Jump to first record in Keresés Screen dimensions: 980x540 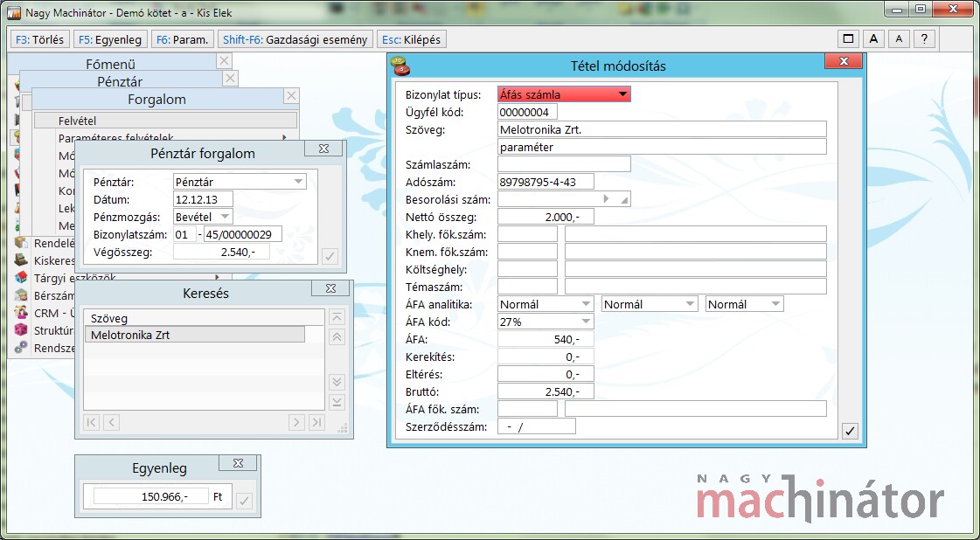pyautogui.click(x=92, y=423)
